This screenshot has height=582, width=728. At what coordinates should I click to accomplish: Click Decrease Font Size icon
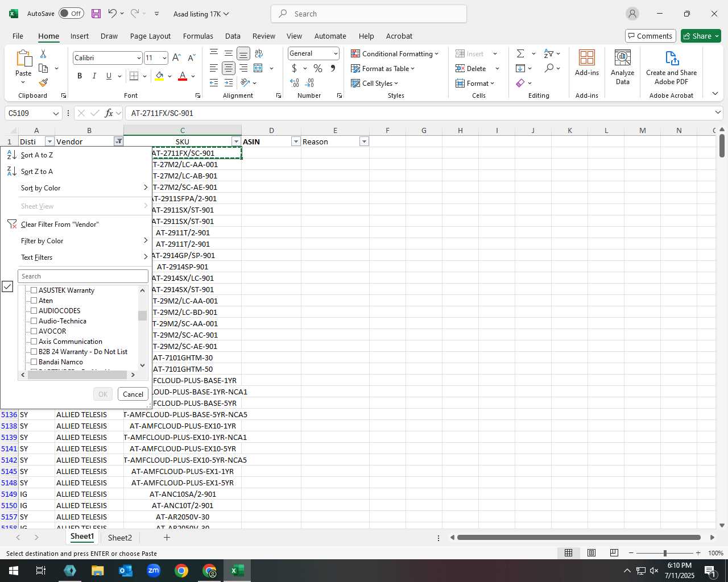coord(191,57)
